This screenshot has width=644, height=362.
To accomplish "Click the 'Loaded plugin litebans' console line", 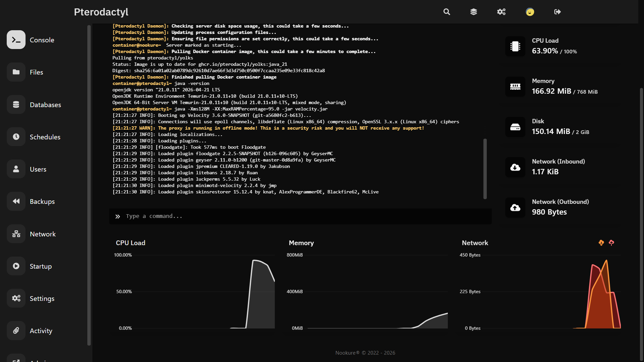I will click(x=185, y=173).
